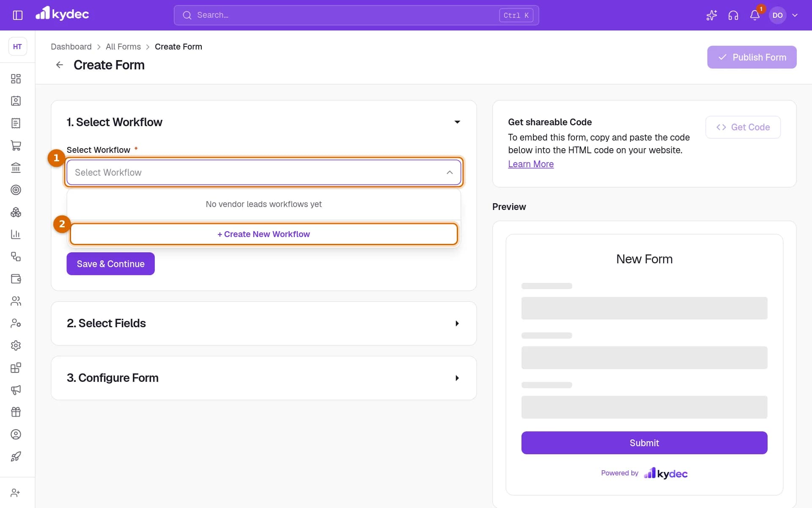
Task: Open the Select Workflow dropdown
Action: (x=263, y=172)
